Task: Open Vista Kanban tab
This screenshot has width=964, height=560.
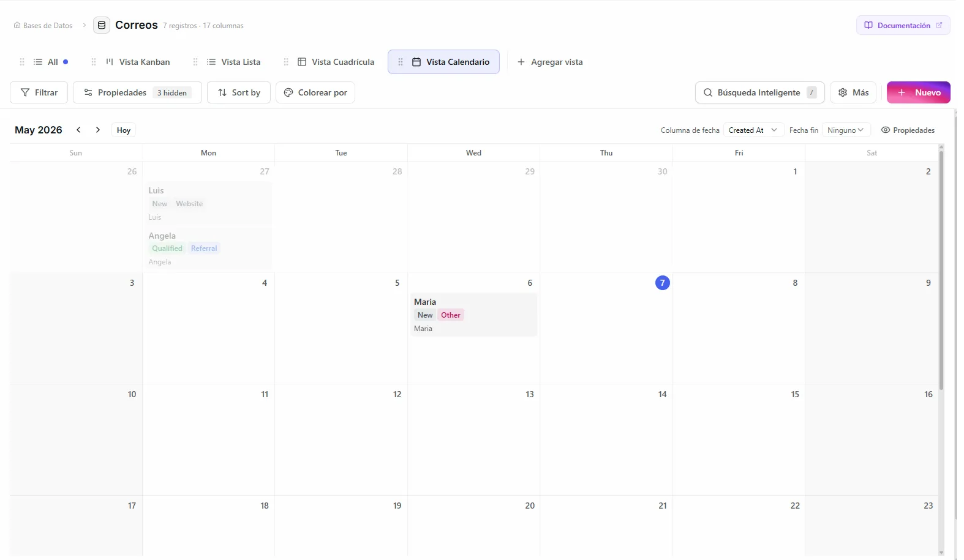Action: click(x=138, y=62)
